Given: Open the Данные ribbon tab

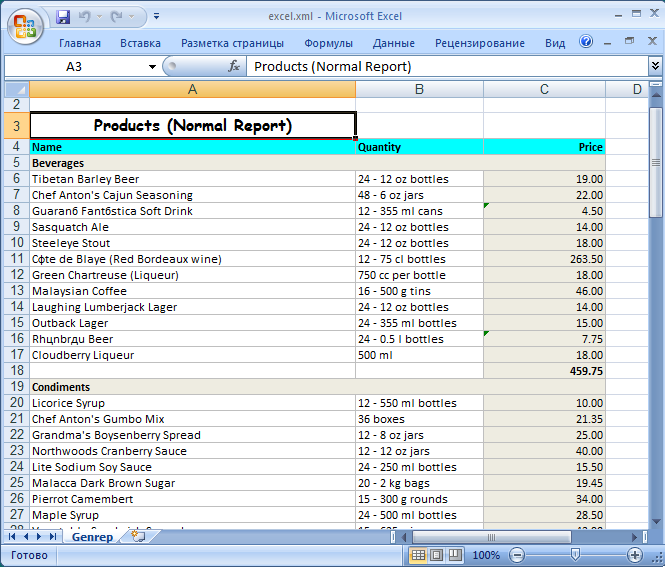Looking at the screenshot, I should pyautogui.click(x=394, y=43).
